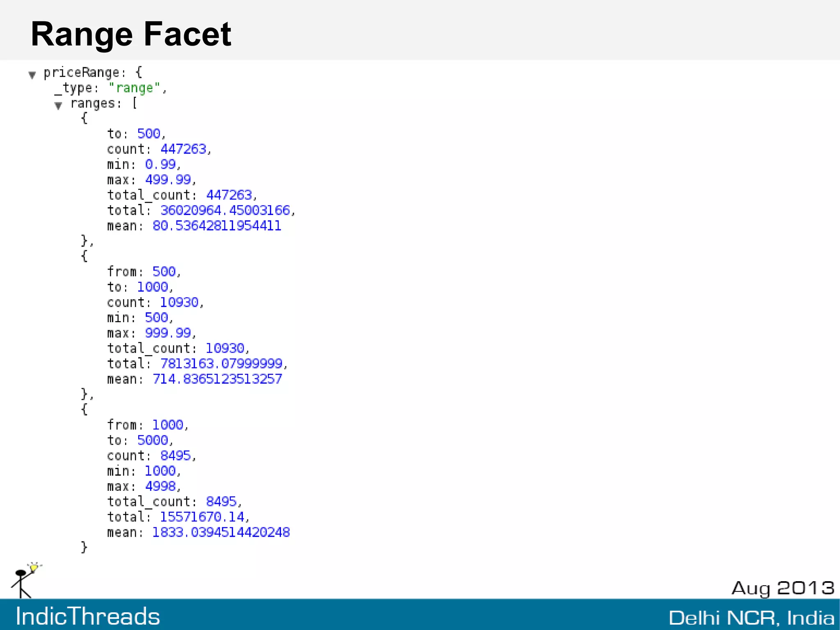Collapse the priceRange node triangle

[x=32, y=75]
